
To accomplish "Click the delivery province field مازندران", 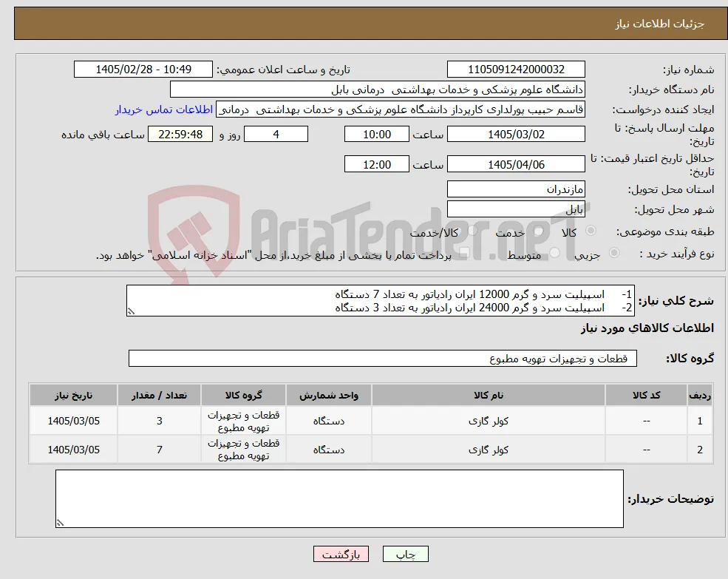I will (516, 189).
